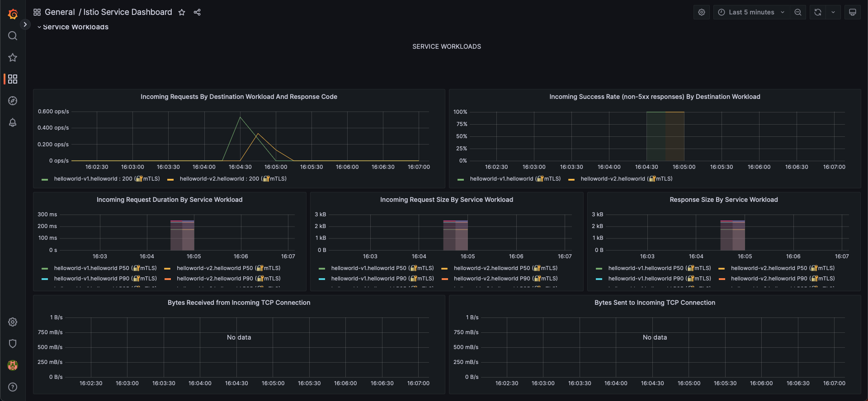Toggle helloworld-v1 P90 series in Request Duration legend
Viewport: 868px width, 401px height.
[x=105, y=279]
